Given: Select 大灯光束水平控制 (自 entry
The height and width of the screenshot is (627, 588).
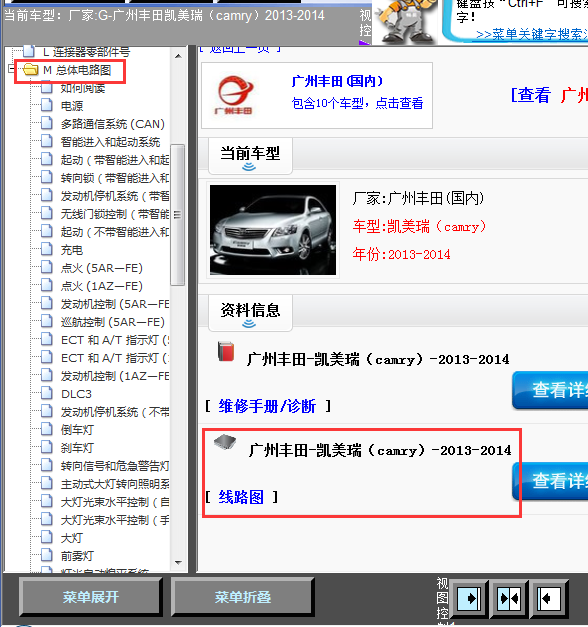Looking at the screenshot, I should (114, 501).
